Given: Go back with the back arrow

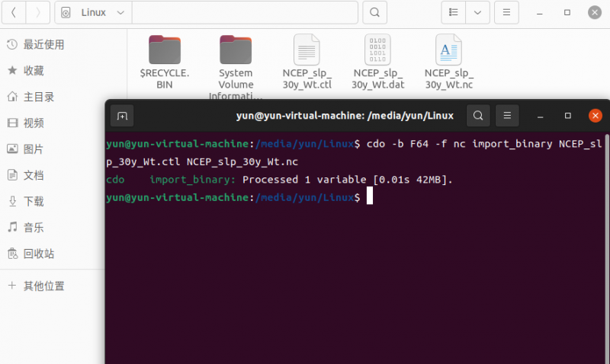Looking at the screenshot, I should tap(14, 12).
